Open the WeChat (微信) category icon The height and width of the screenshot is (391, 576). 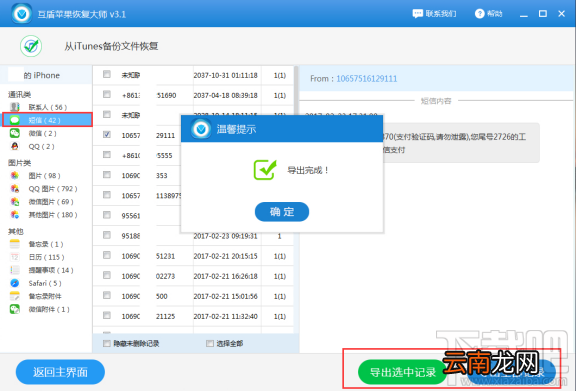(x=15, y=133)
